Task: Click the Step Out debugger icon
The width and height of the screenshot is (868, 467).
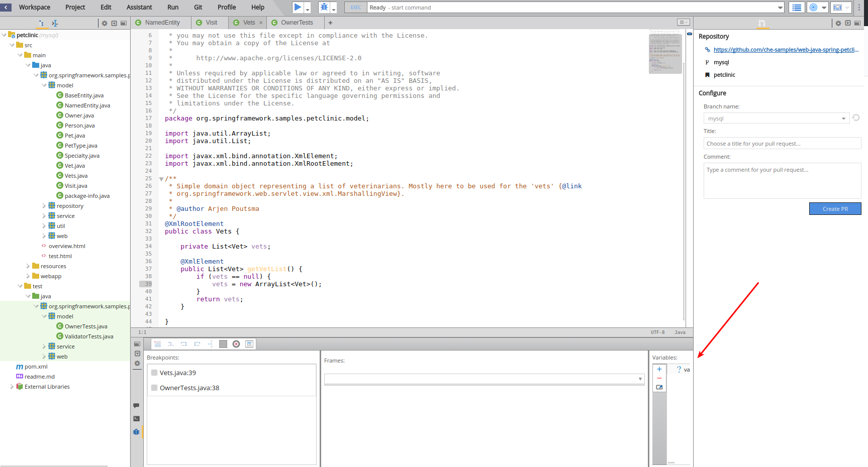Action: point(197,344)
